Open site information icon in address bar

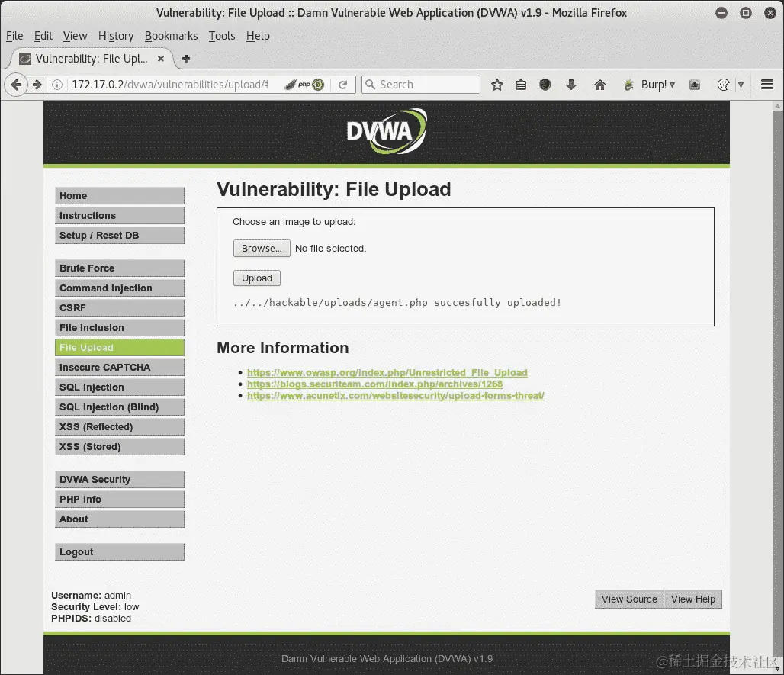click(x=57, y=85)
